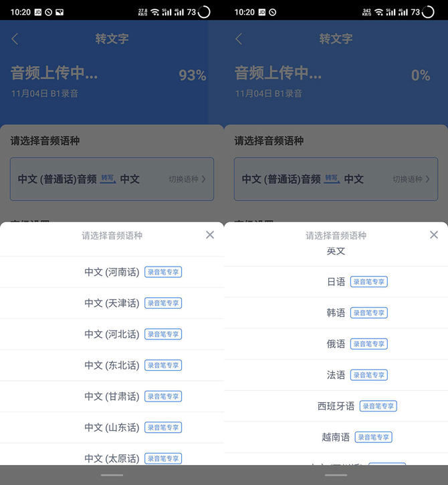Tap 录音笔专享 badge beside 俄语

point(368,344)
